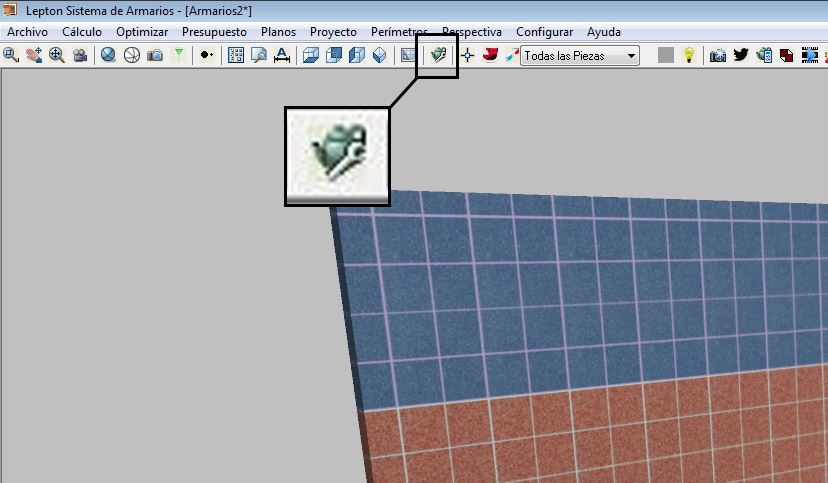This screenshot has width=828, height=483.
Task: Open the Archivo menu
Action: coord(27,32)
